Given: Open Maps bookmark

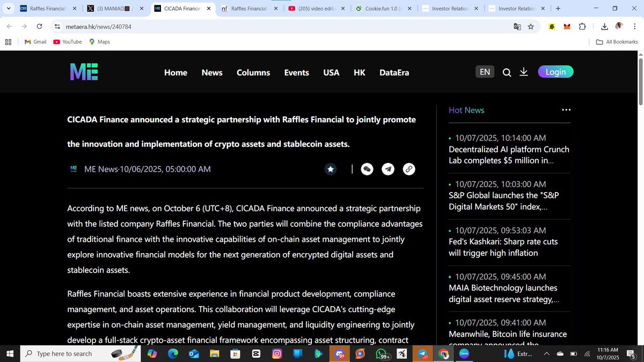Looking at the screenshot, I should 99,41.
